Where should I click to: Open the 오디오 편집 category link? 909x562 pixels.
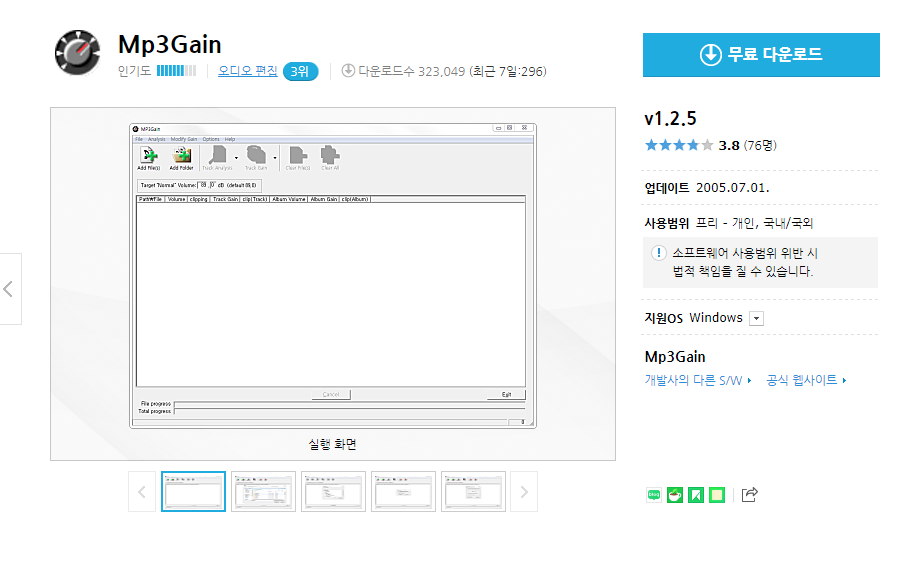(248, 71)
